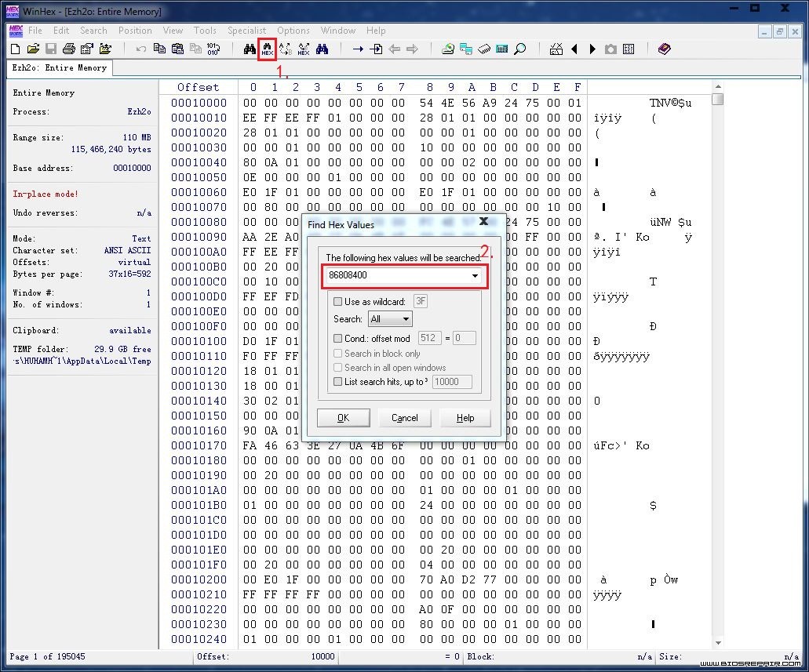Click the Go To Offset arrow icon
809x672 pixels.
coord(358,49)
